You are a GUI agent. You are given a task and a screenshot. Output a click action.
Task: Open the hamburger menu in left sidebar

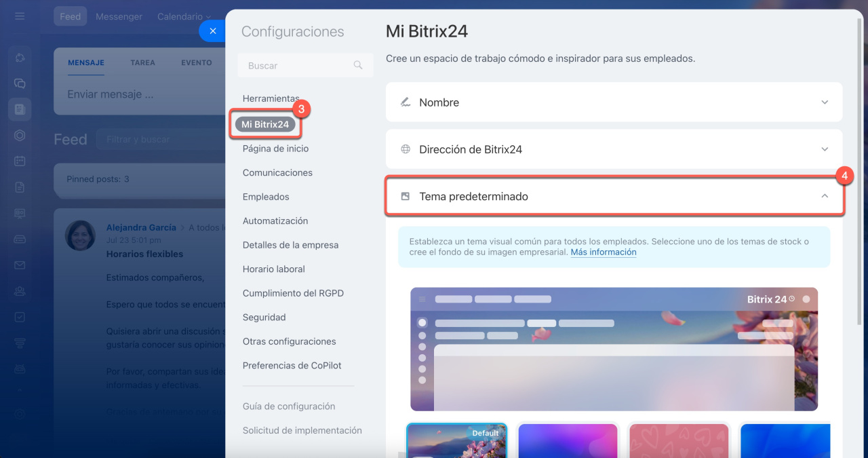(20, 16)
